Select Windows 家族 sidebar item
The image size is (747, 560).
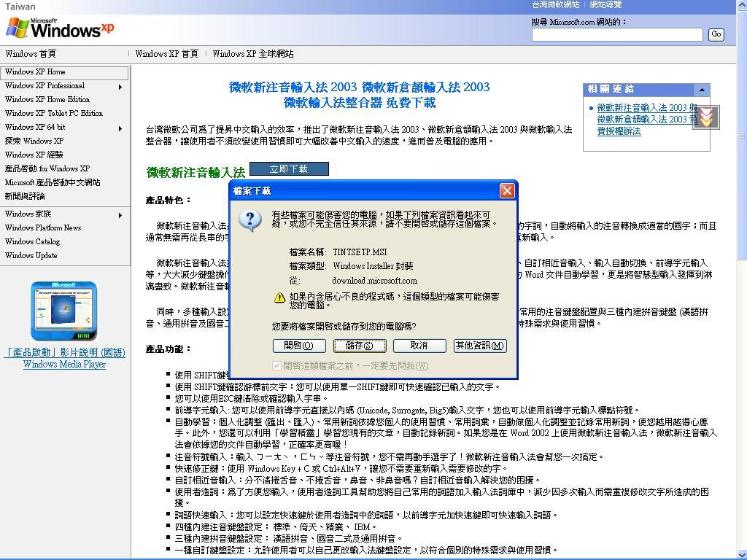coord(28,214)
